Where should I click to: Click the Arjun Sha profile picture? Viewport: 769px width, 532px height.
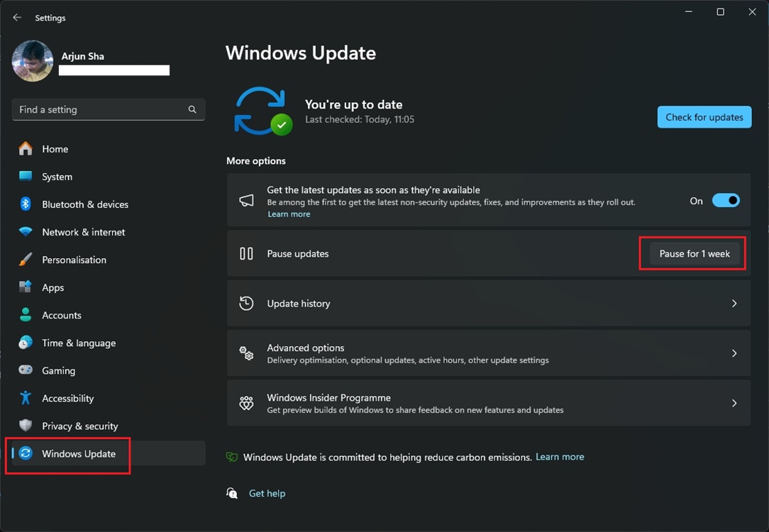coord(32,61)
